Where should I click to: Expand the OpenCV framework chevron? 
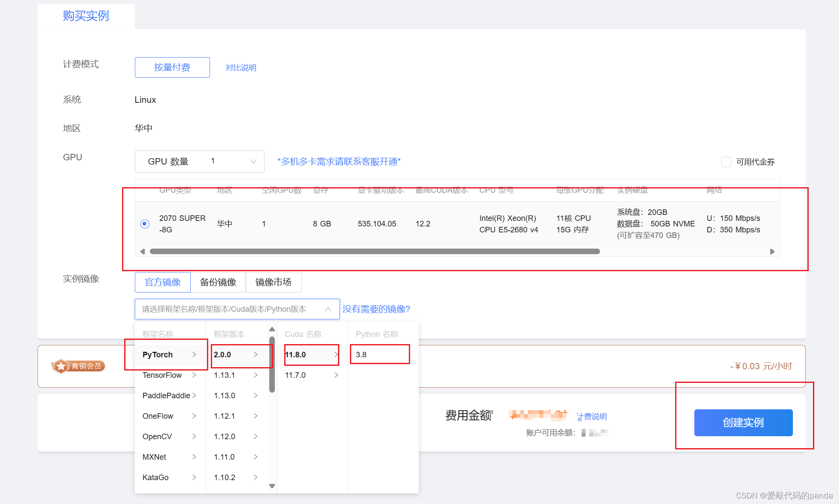pos(194,437)
